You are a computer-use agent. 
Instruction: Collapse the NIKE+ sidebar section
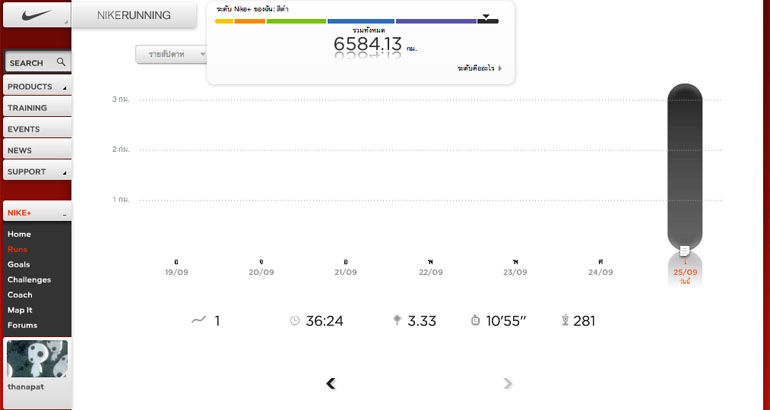(64, 213)
